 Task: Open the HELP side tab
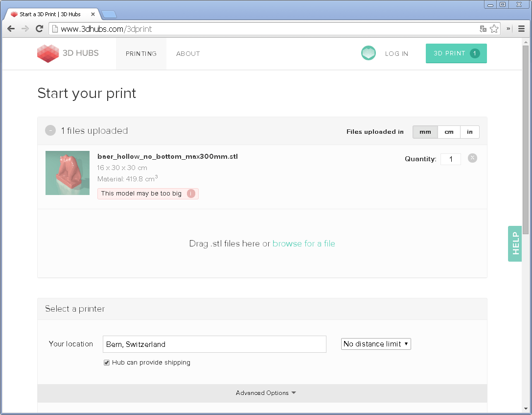(515, 244)
